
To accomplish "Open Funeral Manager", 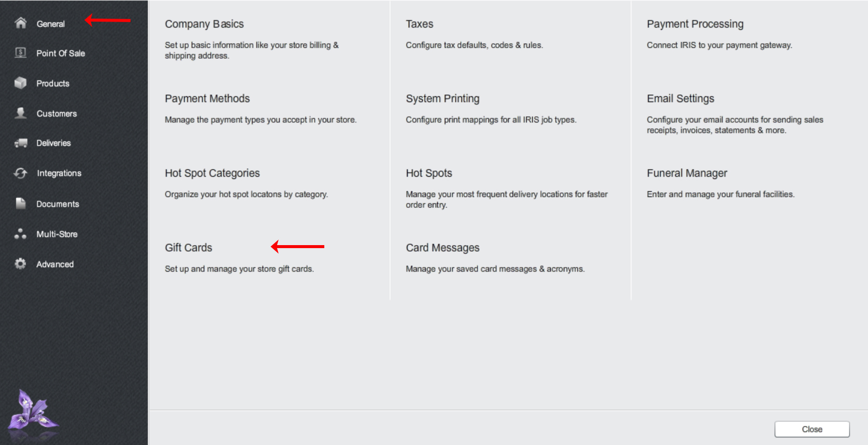I will [687, 173].
